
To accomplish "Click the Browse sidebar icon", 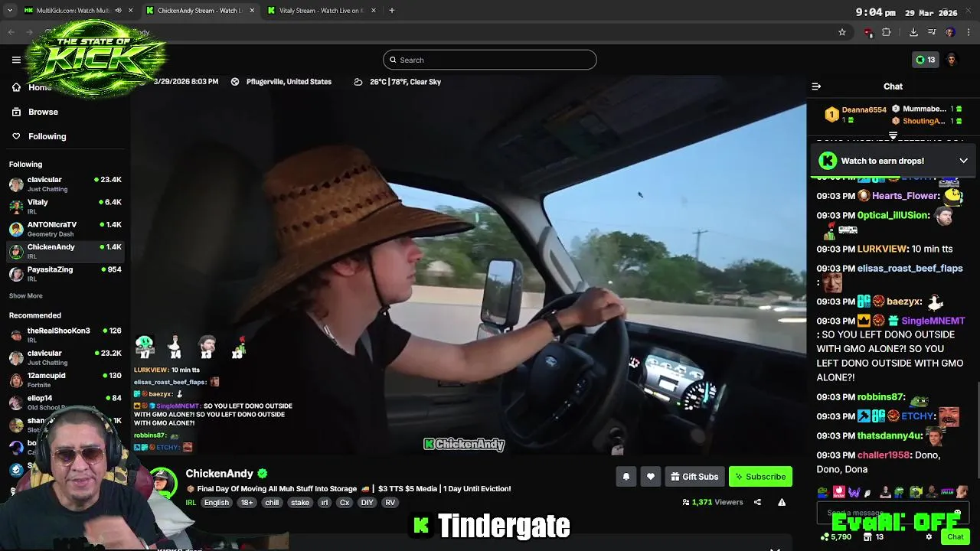I will [16, 112].
